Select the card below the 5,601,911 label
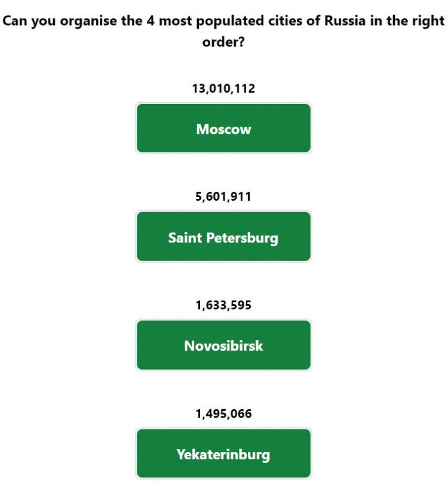 click(x=223, y=237)
